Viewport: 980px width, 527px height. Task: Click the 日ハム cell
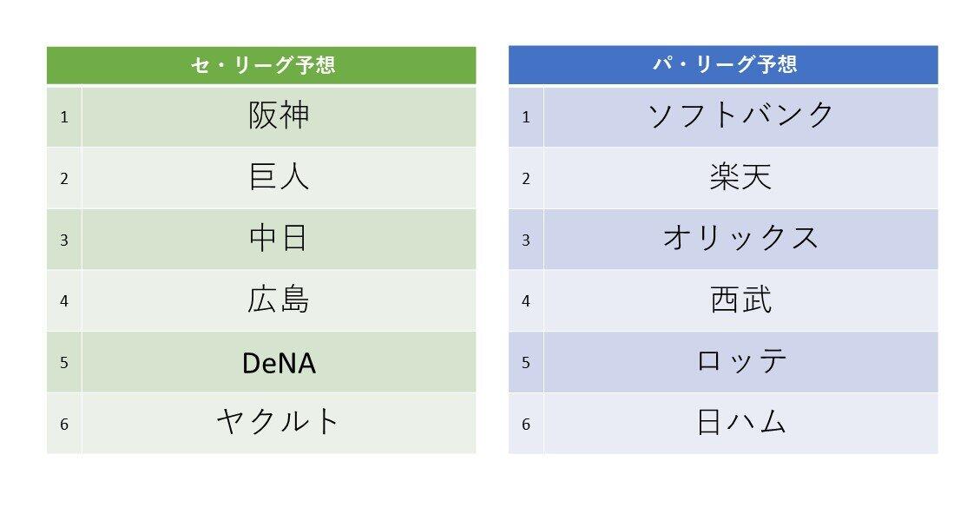[740, 423]
